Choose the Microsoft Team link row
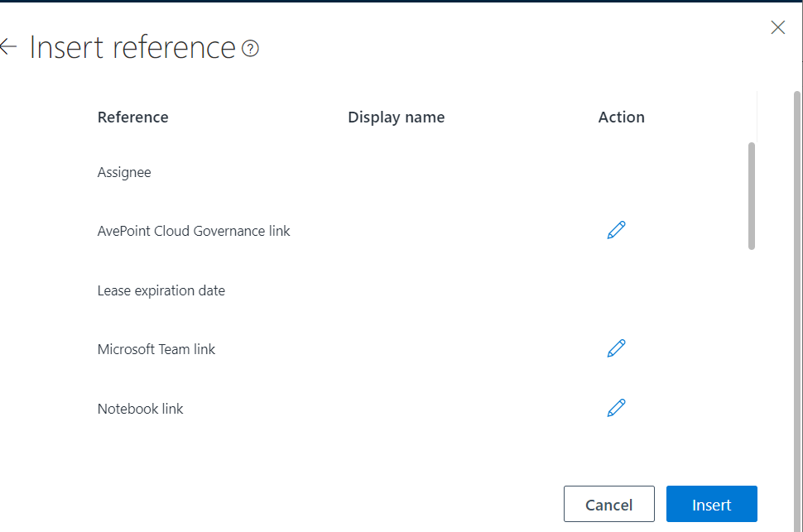The image size is (803, 532). coord(156,348)
